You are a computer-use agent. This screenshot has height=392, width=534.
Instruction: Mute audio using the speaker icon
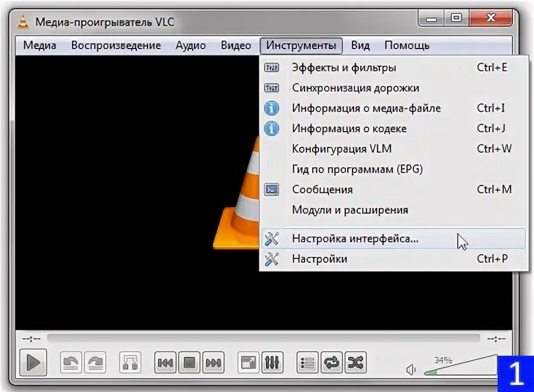click(412, 370)
